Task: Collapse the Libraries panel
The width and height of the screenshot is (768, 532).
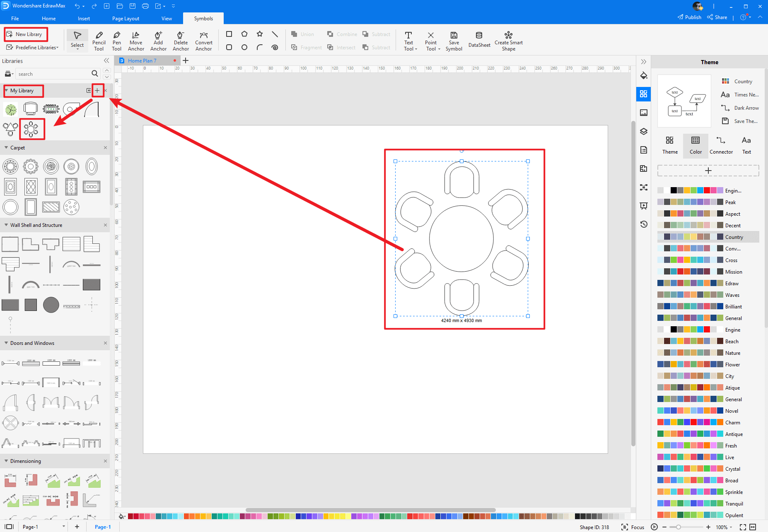Action: (106, 61)
